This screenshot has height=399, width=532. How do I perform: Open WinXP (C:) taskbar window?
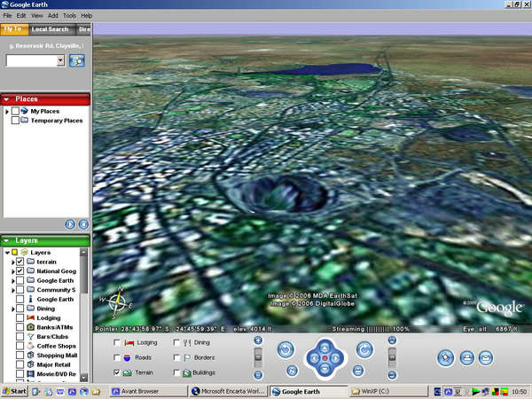coord(388,392)
